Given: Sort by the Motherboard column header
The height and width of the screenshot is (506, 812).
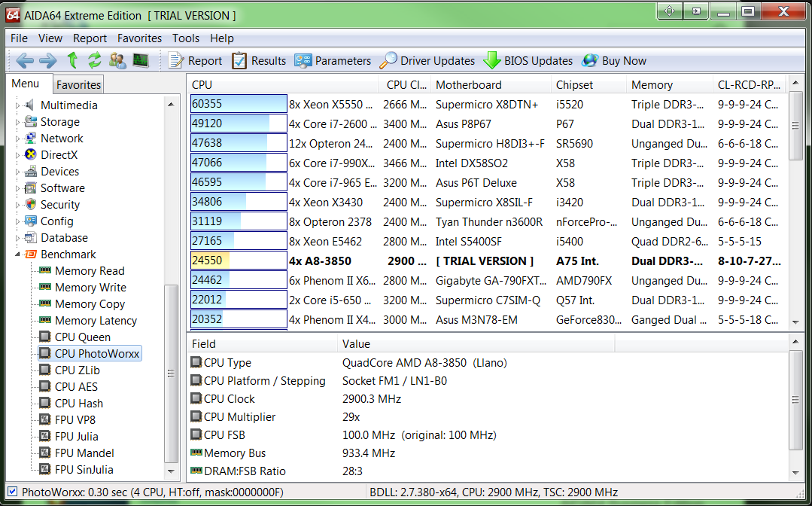Looking at the screenshot, I should tap(491, 85).
